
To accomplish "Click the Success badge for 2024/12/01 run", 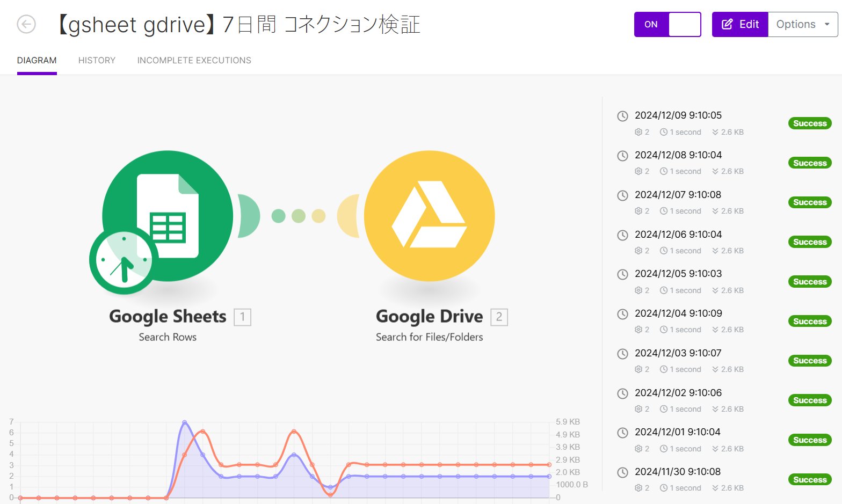I will click(x=810, y=440).
